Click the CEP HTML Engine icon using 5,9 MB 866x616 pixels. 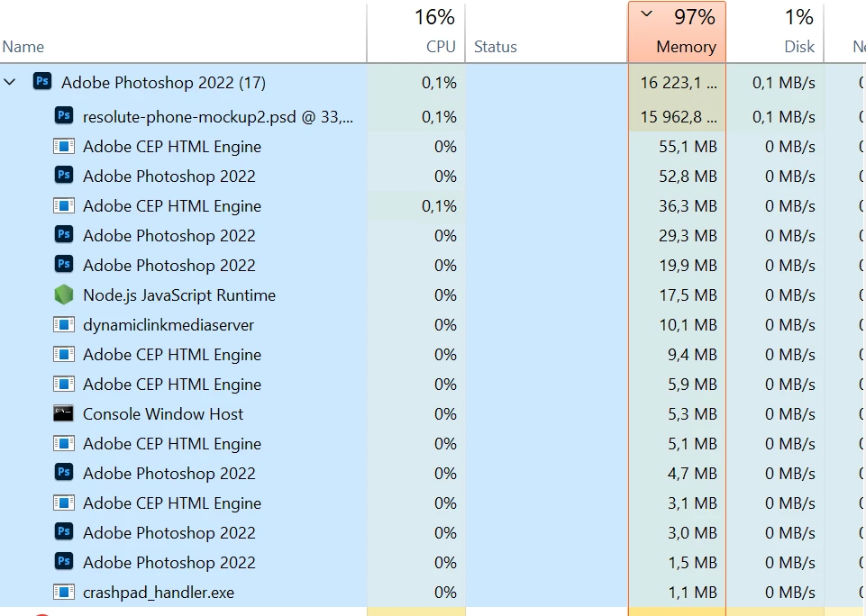(63, 385)
